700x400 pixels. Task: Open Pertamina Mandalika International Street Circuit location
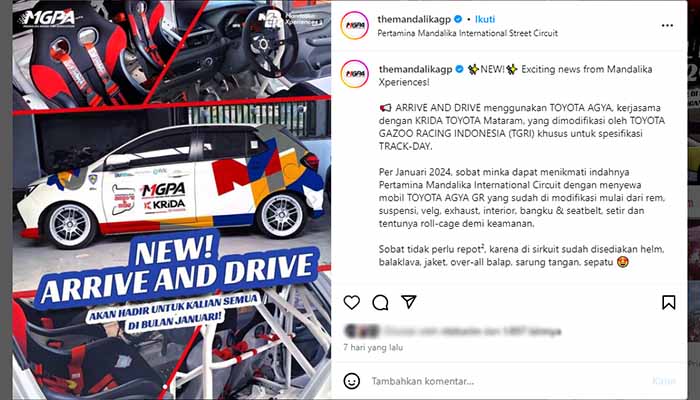(467, 33)
